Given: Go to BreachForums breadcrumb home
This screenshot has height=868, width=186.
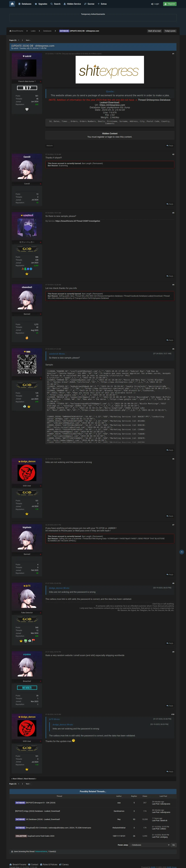Looking at the screenshot, I should [x=16, y=31].
